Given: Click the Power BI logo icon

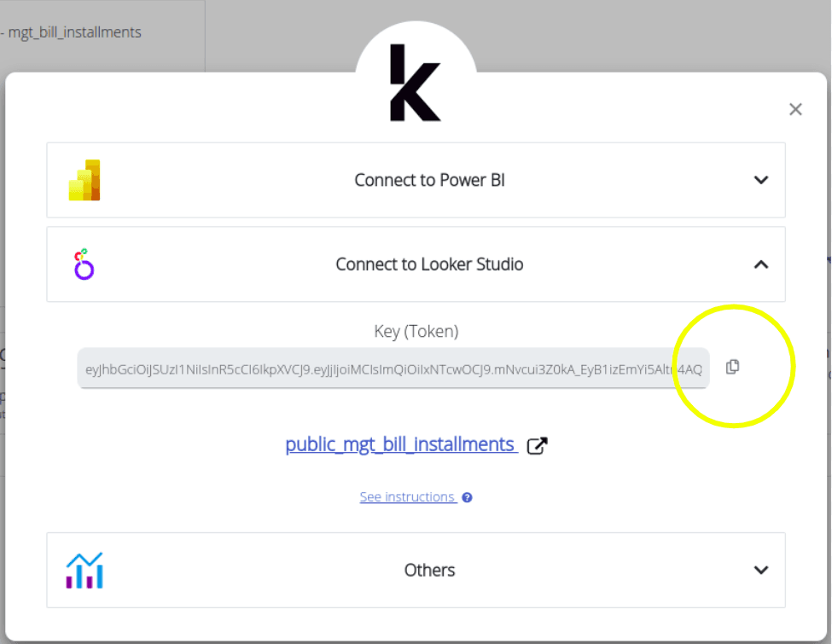Looking at the screenshot, I should 84,180.
